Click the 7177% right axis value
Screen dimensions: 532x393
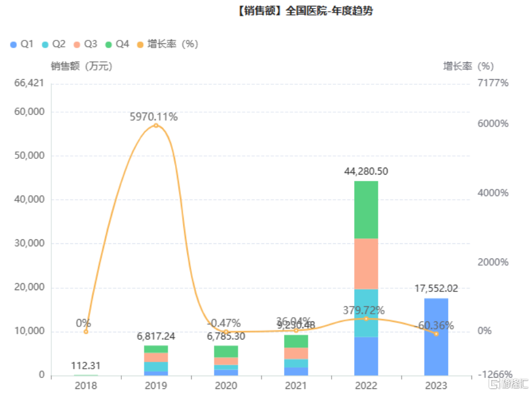[x=493, y=83]
